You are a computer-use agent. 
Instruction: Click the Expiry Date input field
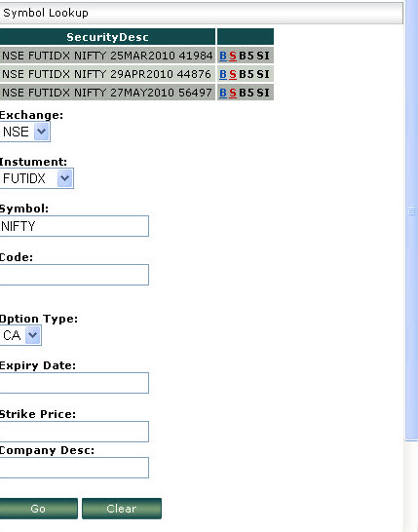pos(74,383)
